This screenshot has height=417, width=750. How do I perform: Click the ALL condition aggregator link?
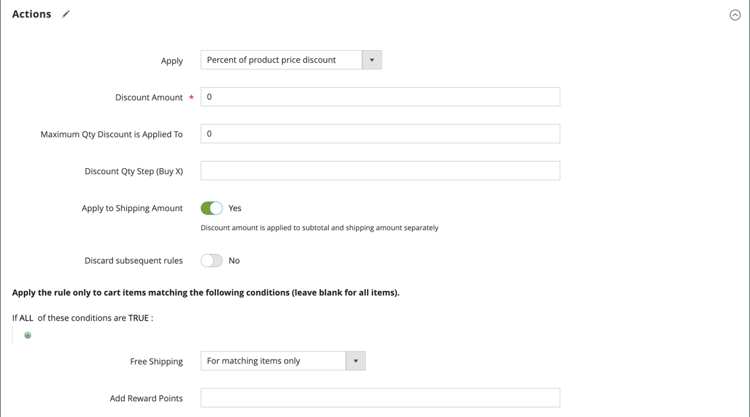pyautogui.click(x=27, y=318)
